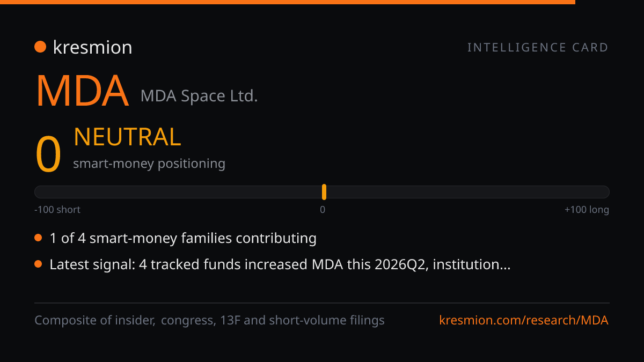Open the kresmion.com/research/MDA link
Image resolution: width=644 pixels, height=362 pixels.
524,320
